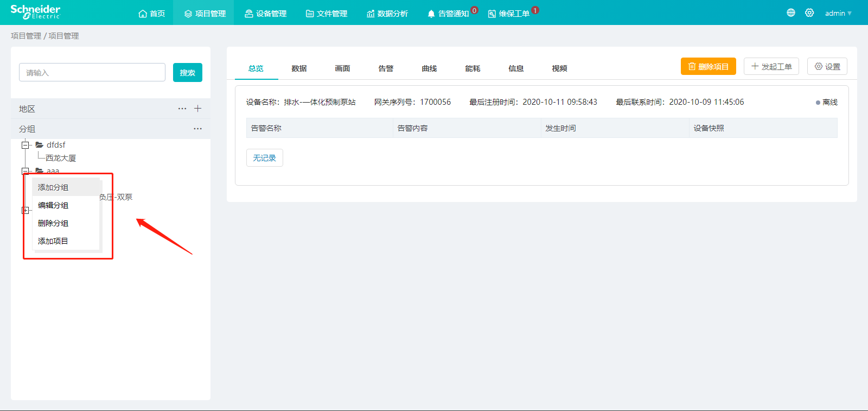The width and height of the screenshot is (868, 411).
Task: Click the dfdsf folder icon
Action: click(x=40, y=145)
